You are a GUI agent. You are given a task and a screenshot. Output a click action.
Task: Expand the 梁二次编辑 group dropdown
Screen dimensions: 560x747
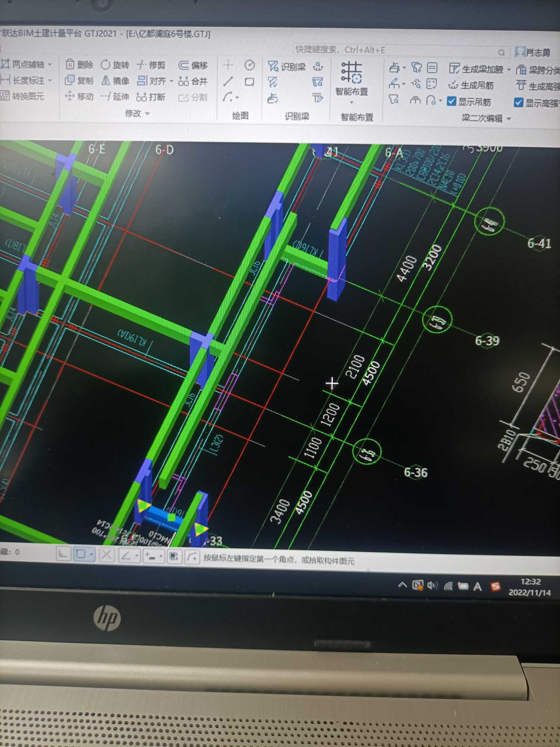click(x=509, y=119)
